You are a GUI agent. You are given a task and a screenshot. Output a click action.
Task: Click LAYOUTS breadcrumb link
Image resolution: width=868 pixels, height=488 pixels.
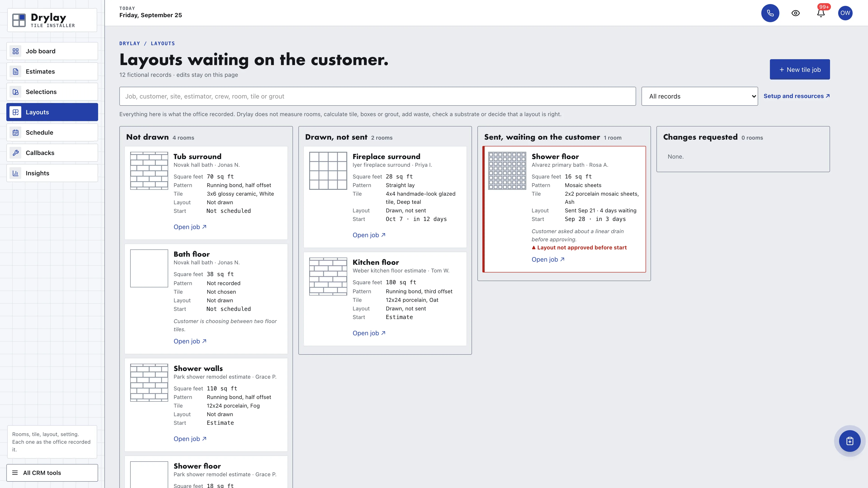(x=163, y=43)
